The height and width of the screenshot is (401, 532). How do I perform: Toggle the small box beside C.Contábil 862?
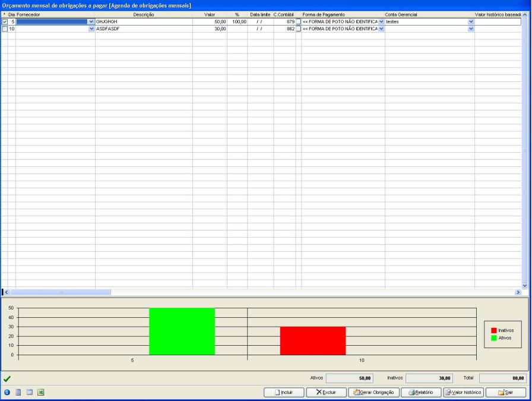pos(299,29)
